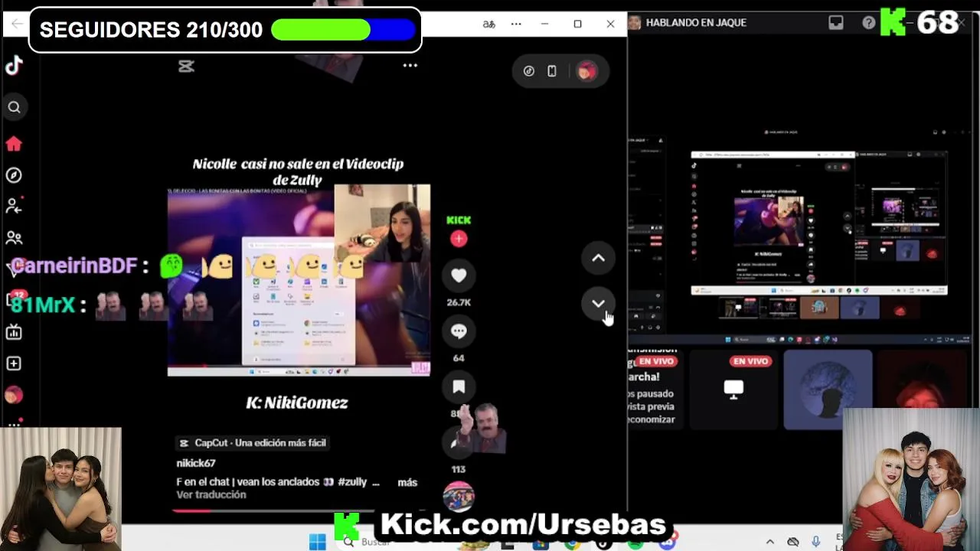Click the microphone icon in system tray
Image resolution: width=980 pixels, height=551 pixels.
[x=816, y=542]
